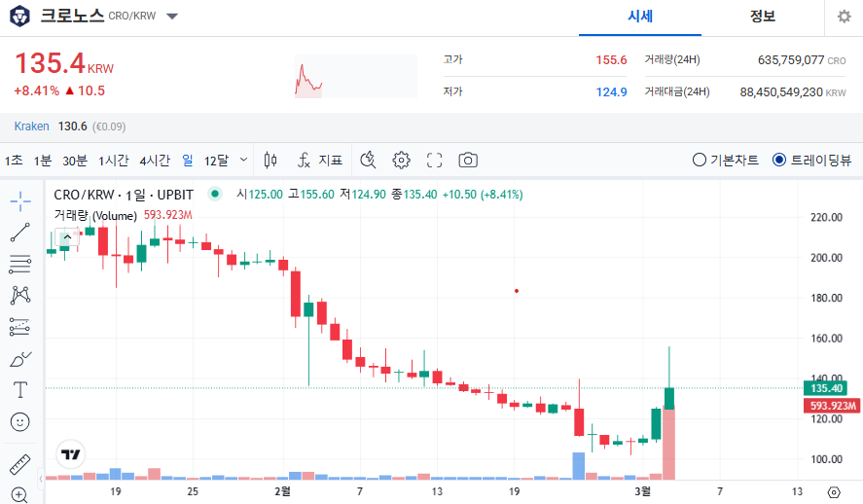This screenshot has height=504, width=863.
Task: Select the Text annotation tool
Action: click(20, 390)
